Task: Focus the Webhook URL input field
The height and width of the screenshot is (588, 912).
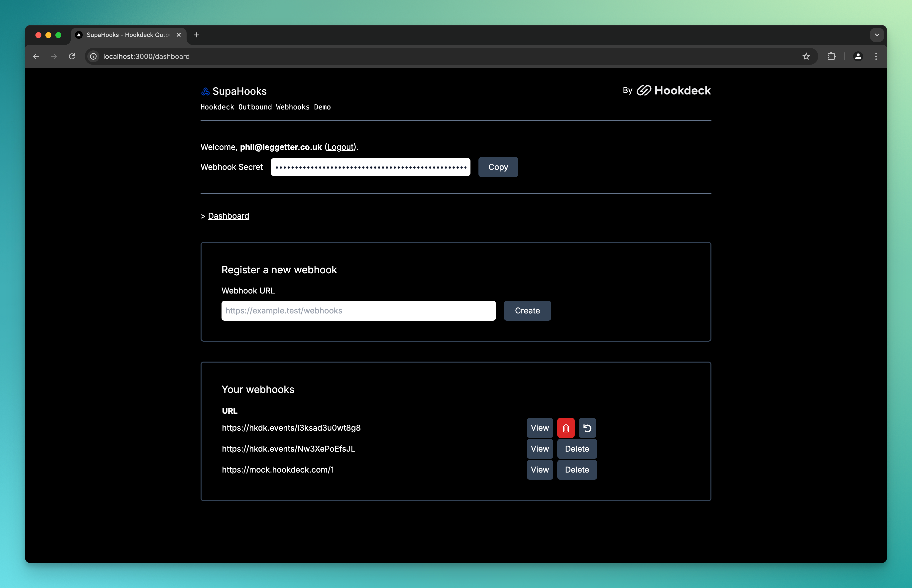Action: (358, 311)
